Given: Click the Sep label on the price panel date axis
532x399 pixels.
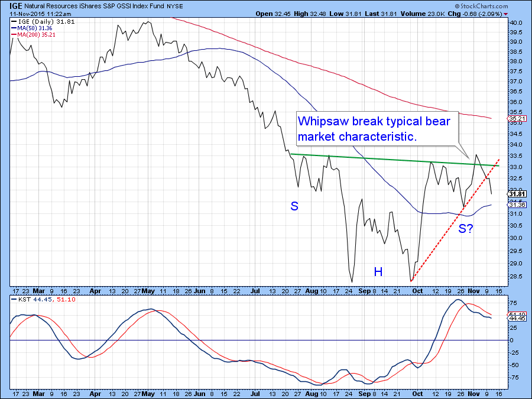Looking at the screenshot, I should tap(364, 291).
